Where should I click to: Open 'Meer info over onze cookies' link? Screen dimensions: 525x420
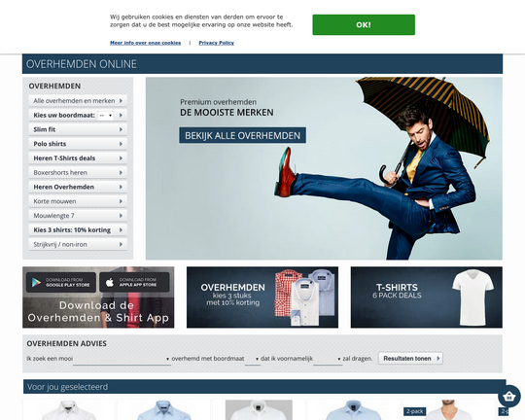pos(145,43)
